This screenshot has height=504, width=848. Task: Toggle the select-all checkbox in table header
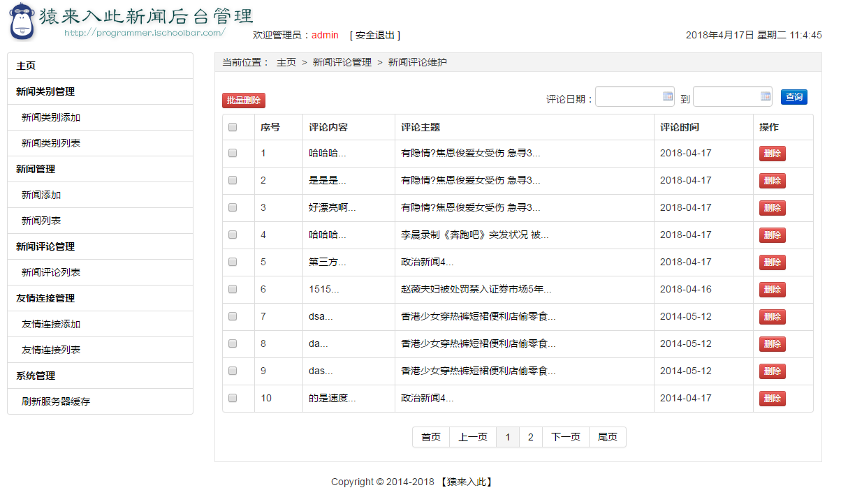point(233,127)
